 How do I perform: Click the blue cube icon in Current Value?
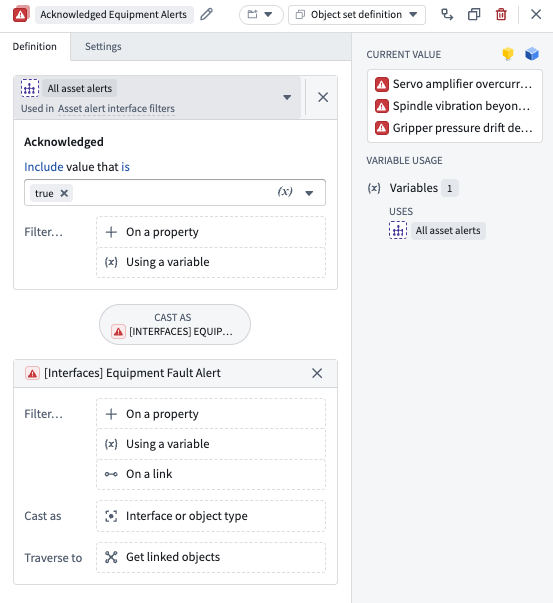pyautogui.click(x=532, y=54)
